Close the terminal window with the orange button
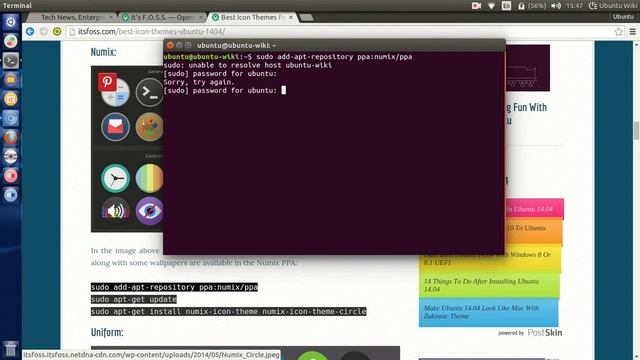Image resolution: width=640 pixels, height=360 pixels. tap(170, 45)
